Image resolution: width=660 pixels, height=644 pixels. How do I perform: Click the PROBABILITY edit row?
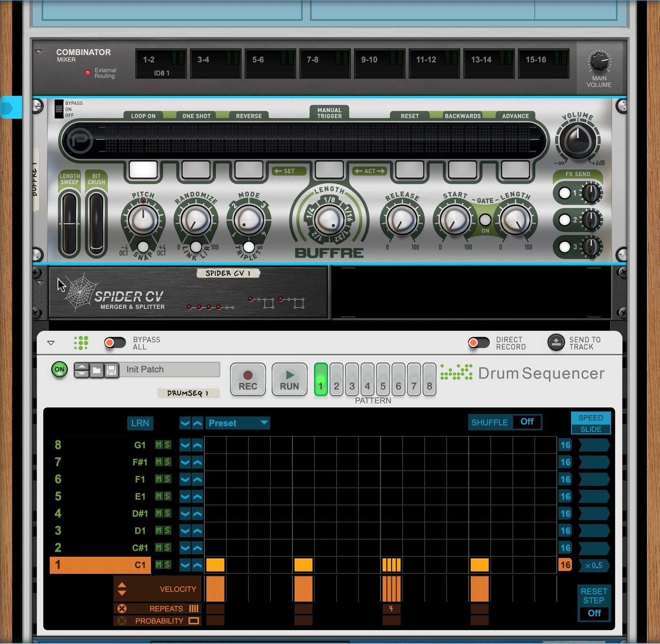(157, 621)
